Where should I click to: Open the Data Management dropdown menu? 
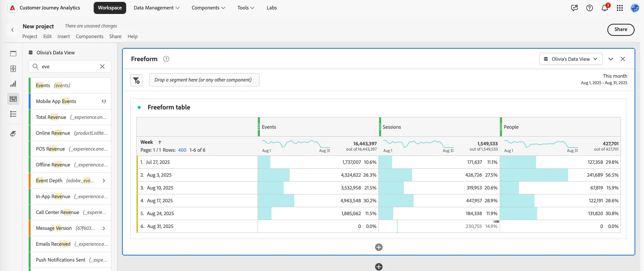(x=157, y=8)
